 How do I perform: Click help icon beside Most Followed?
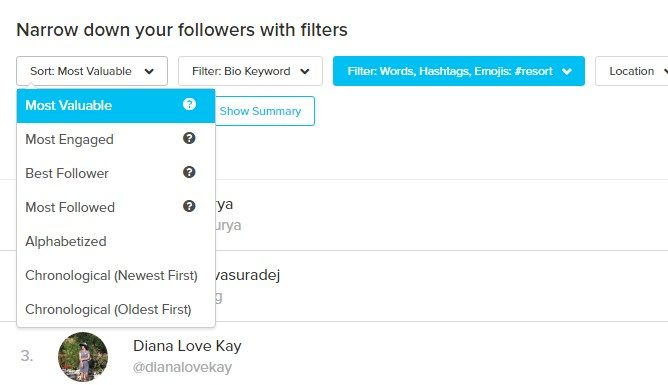tap(189, 207)
